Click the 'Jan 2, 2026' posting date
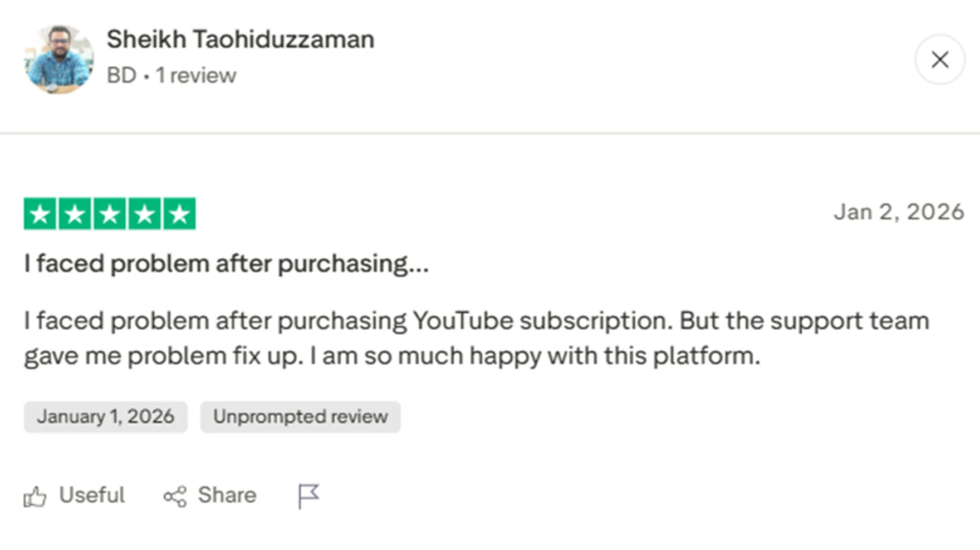 coord(898,211)
